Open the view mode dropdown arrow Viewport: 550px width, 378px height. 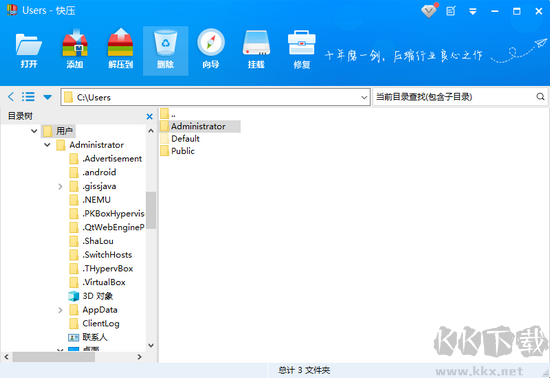click(x=48, y=97)
